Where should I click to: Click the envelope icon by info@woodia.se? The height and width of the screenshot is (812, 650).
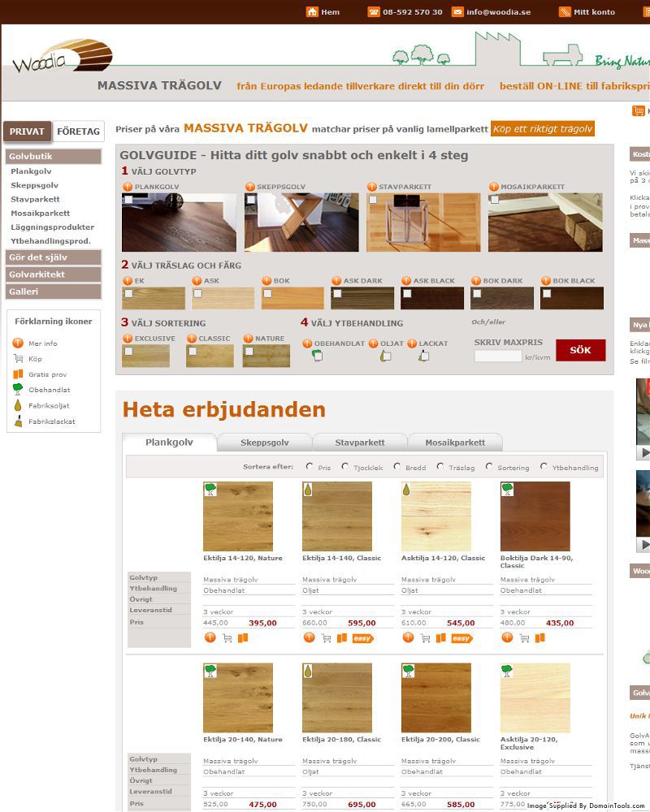pyautogui.click(x=457, y=12)
